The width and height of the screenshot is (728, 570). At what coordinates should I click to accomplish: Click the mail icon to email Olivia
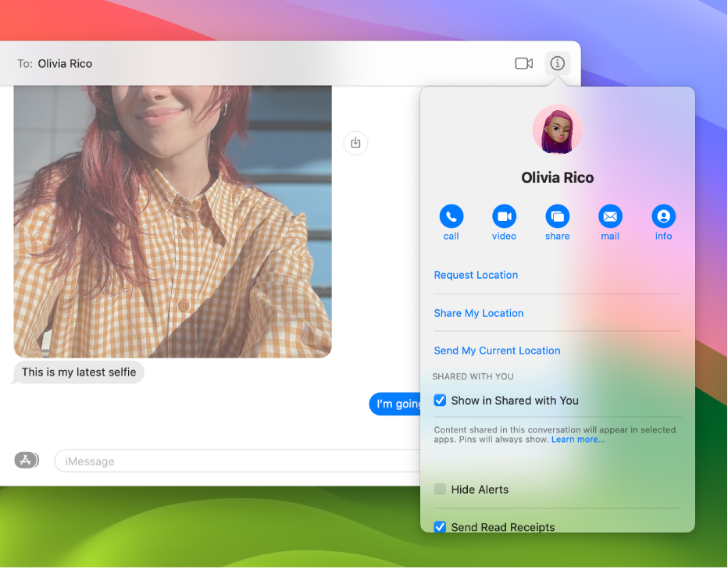610,216
